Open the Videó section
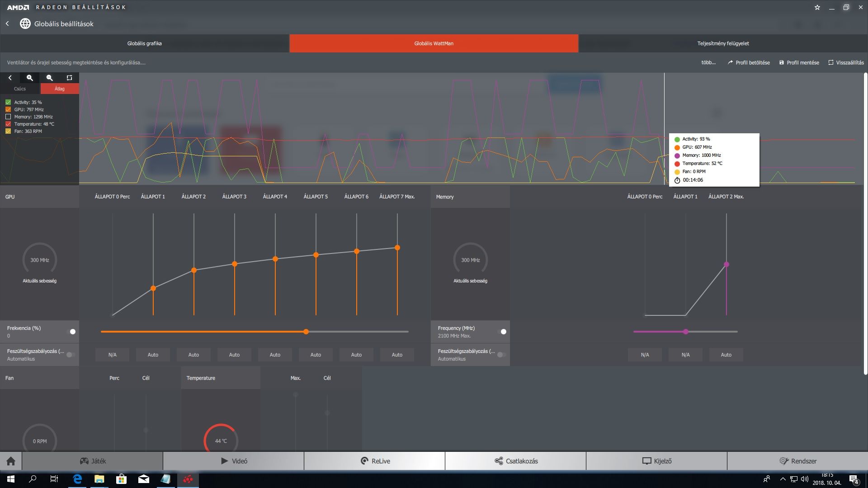868x488 pixels. click(234, 461)
